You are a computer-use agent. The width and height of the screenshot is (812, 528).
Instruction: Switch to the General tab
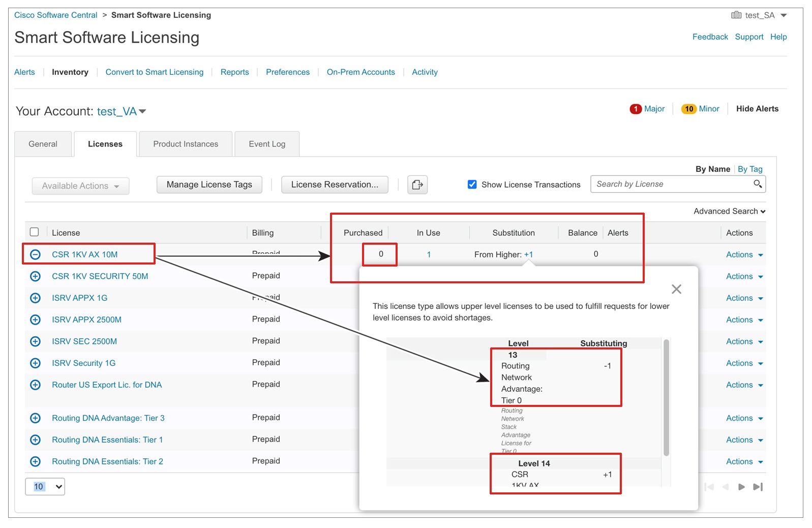point(43,144)
